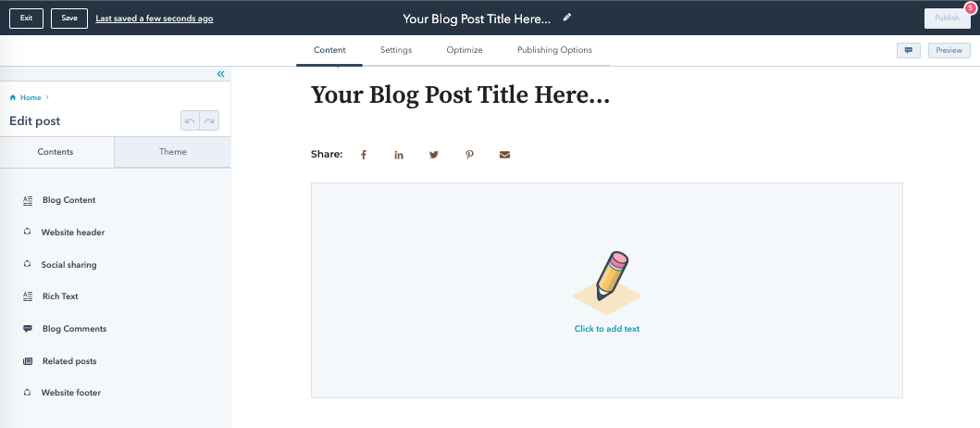This screenshot has height=428, width=980.
Task: Click the undo arrow button
Action: pos(190,120)
